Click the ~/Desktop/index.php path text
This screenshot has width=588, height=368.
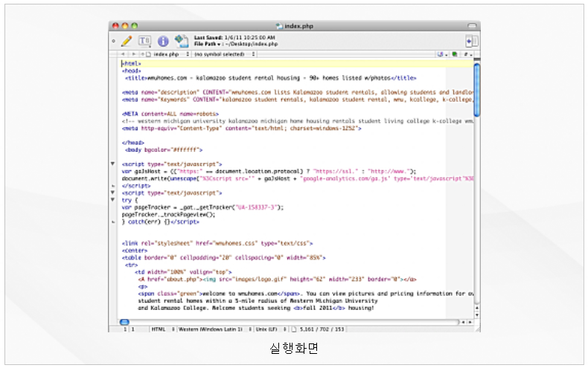pyautogui.click(x=252, y=44)
